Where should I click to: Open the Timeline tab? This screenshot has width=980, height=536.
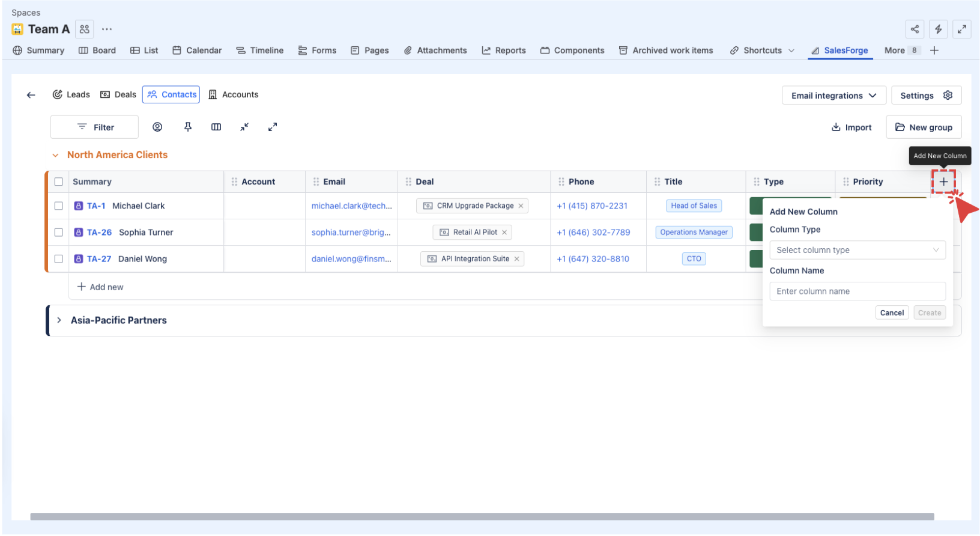click(260, 50)
